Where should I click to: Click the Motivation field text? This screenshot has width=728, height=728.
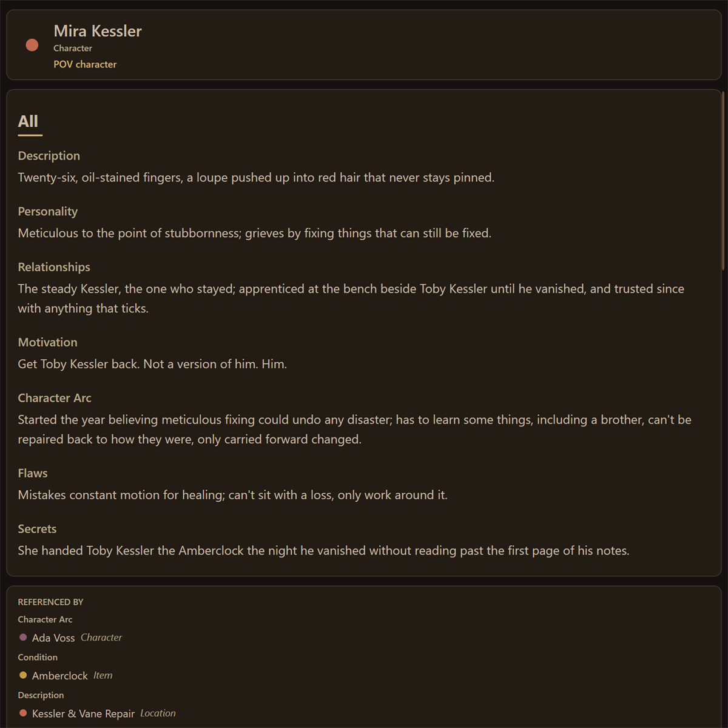tap(152, 364)
